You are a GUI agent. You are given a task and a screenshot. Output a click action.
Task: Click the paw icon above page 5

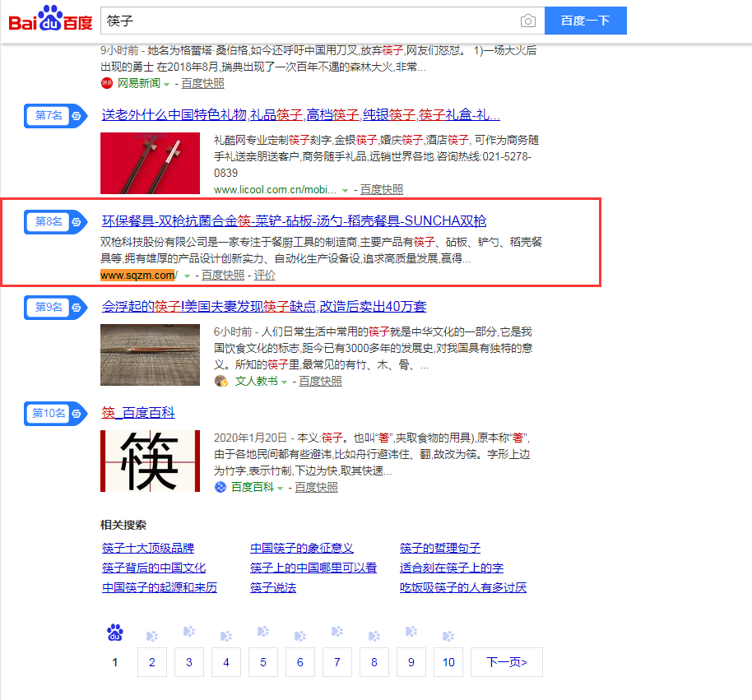click(262, 632)
